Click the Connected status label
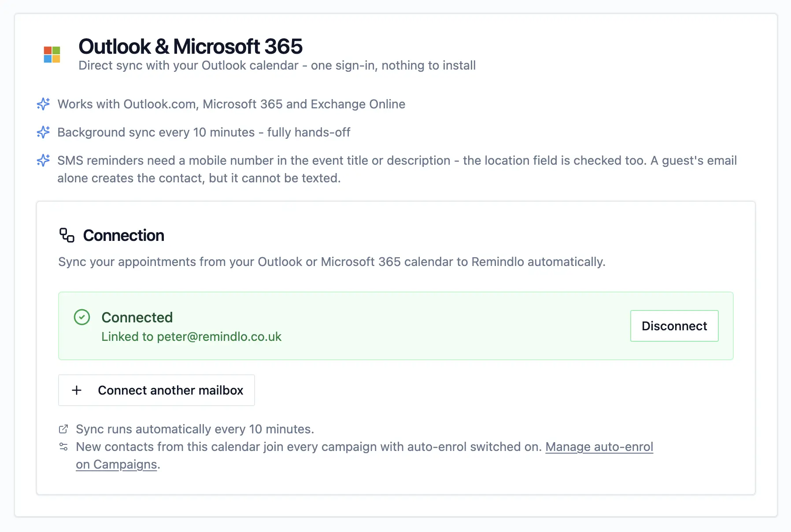Viewport: 791px width, 532px height. [137, 318]
